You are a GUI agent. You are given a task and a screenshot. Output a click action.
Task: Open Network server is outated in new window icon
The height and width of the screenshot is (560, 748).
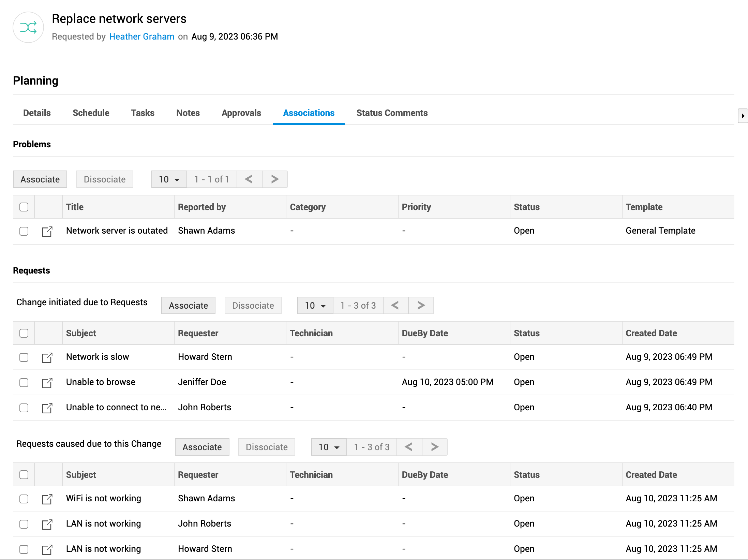point(47,231)
